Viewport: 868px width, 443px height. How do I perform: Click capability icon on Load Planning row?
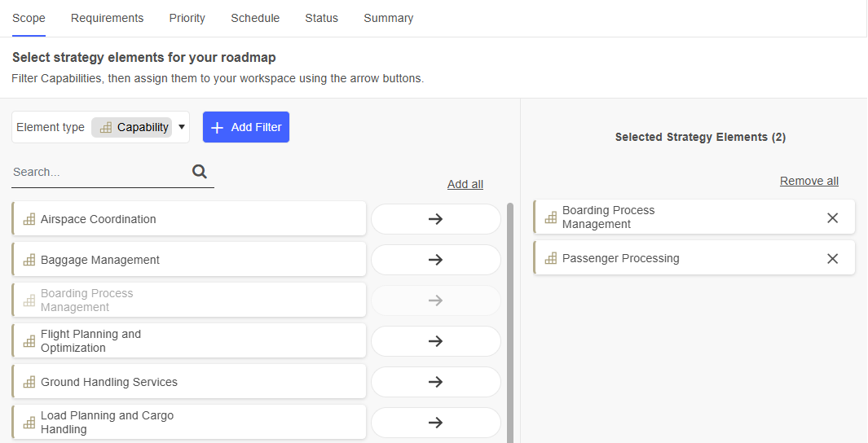pyautogui.click(x=29, y=423)
